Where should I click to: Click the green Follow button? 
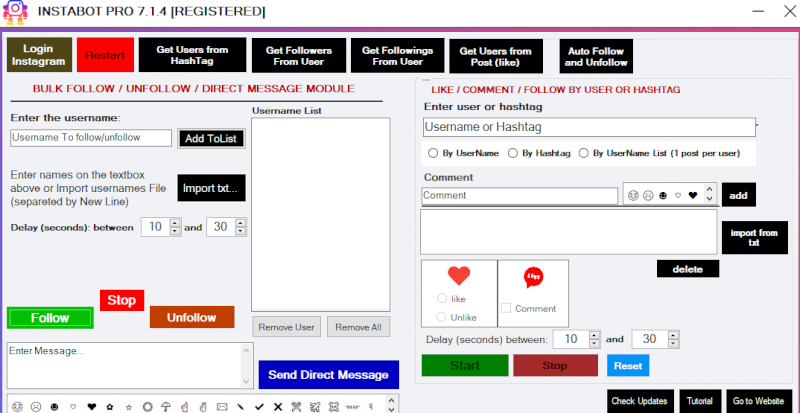click(50, 318)
